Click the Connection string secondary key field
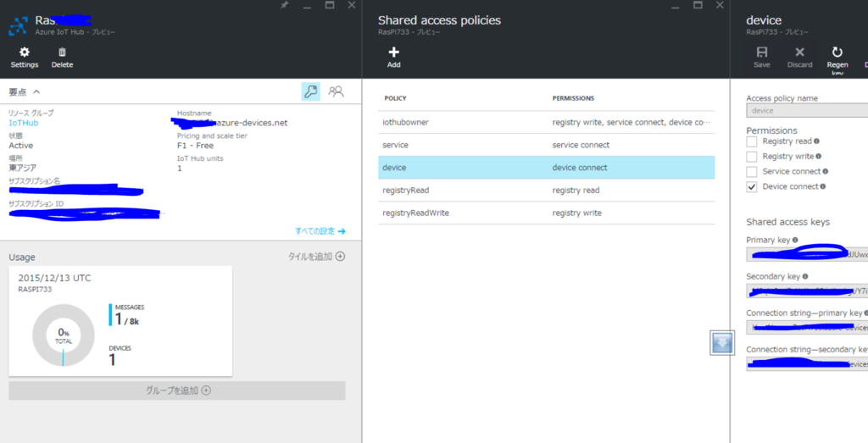868x443 pixels. point(807,364)
